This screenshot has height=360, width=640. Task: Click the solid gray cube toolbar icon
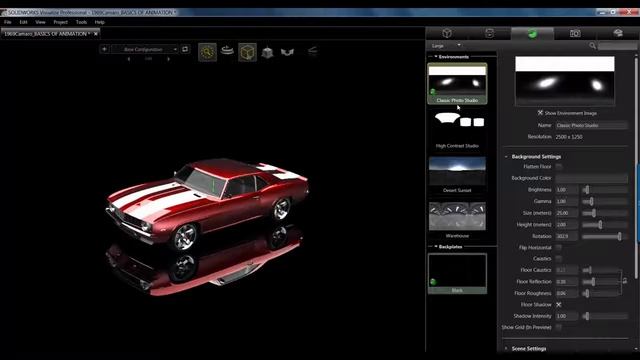267,52
